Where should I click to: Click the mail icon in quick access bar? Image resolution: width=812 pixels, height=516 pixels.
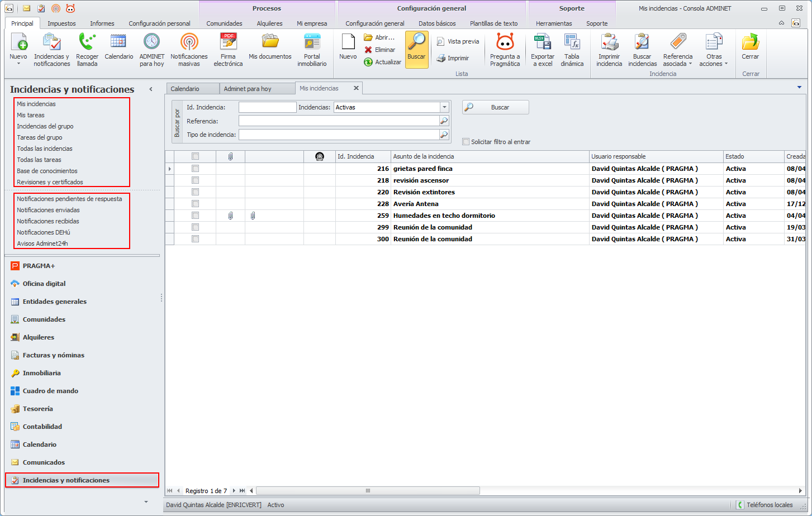pos(26,8)
